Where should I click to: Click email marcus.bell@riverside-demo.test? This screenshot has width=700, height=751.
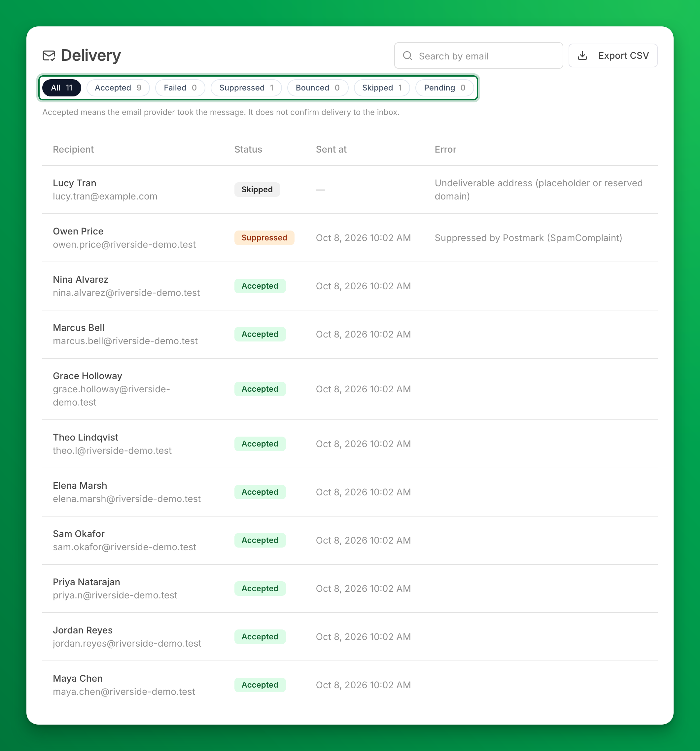click(x=125, y=341)
